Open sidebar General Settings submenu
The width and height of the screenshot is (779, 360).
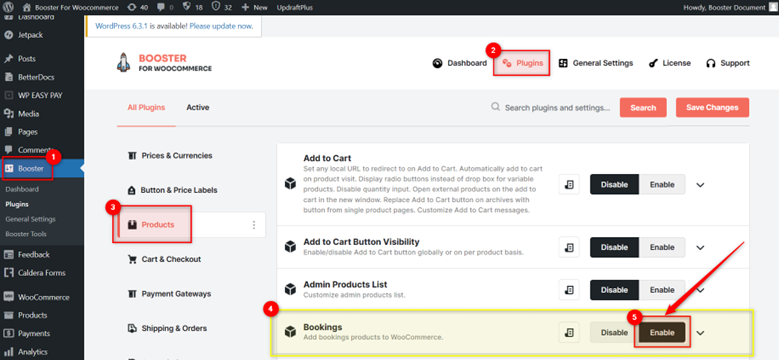(30, 219)
